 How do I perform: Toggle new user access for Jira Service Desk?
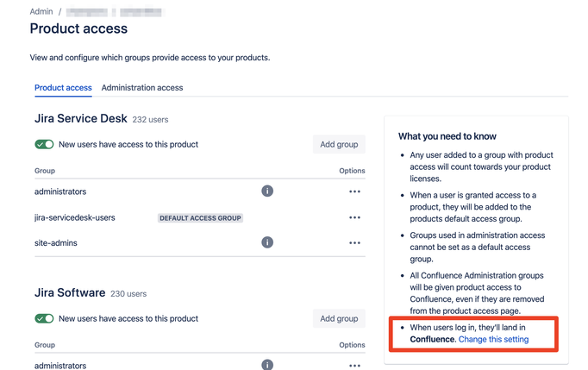click(44, 145)
